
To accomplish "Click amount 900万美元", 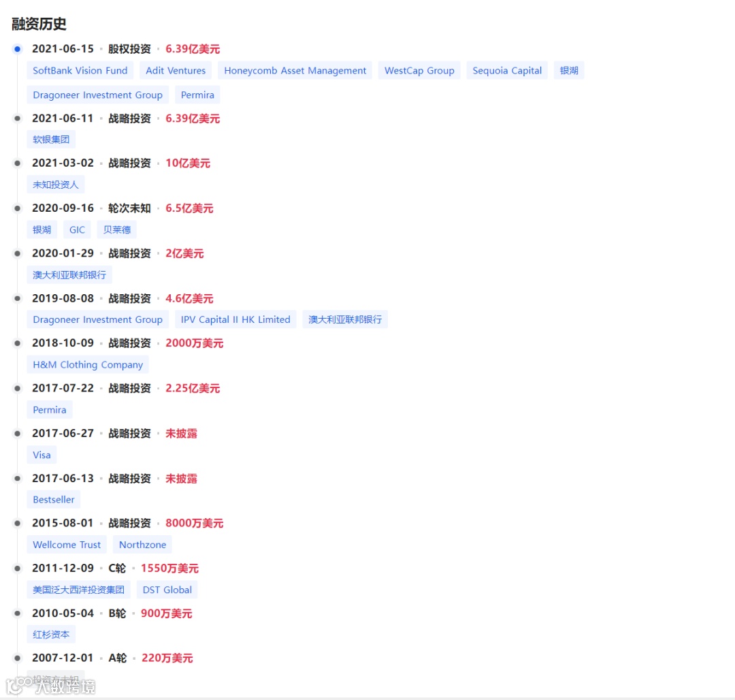I will tap(167, 614).
